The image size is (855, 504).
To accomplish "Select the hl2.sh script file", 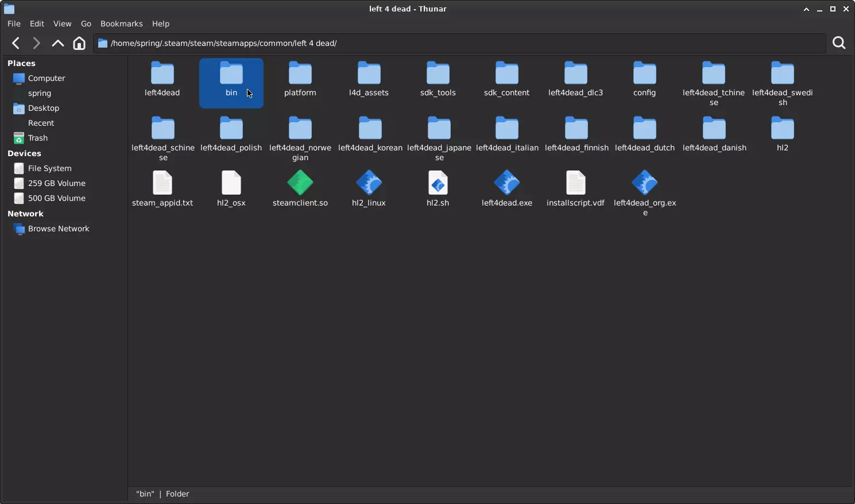I will (438, 189).
